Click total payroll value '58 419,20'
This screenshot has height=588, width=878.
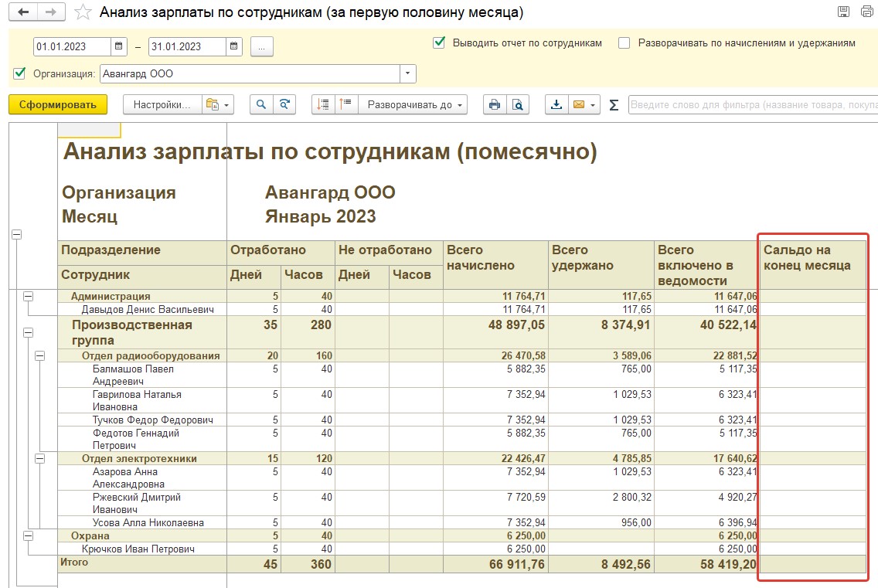[729, 565]
